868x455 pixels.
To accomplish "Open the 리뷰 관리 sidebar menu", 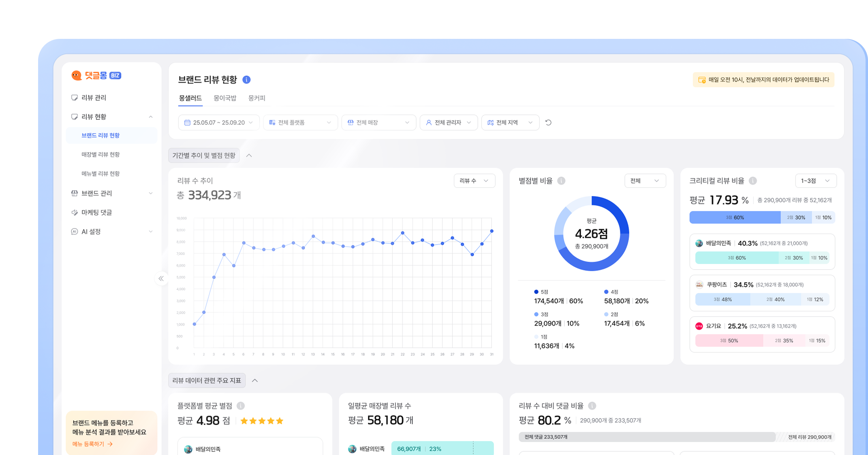I will (x=93, y=97).
